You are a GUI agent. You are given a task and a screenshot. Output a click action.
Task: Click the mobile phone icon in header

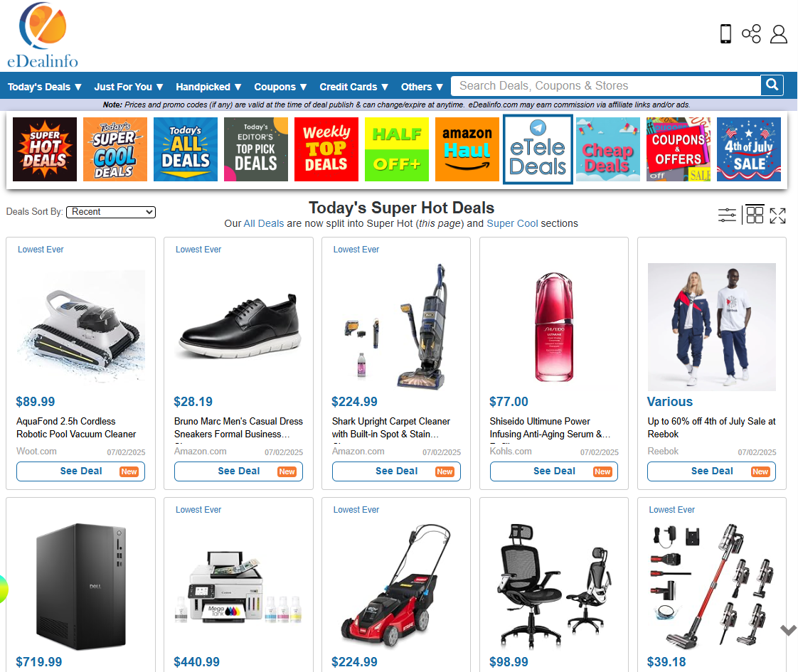(x=725, y=34)
